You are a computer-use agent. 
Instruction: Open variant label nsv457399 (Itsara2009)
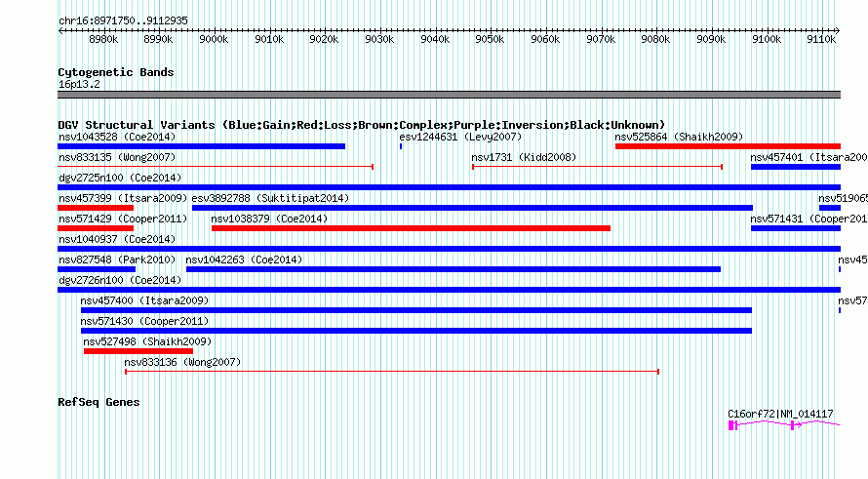123,198
